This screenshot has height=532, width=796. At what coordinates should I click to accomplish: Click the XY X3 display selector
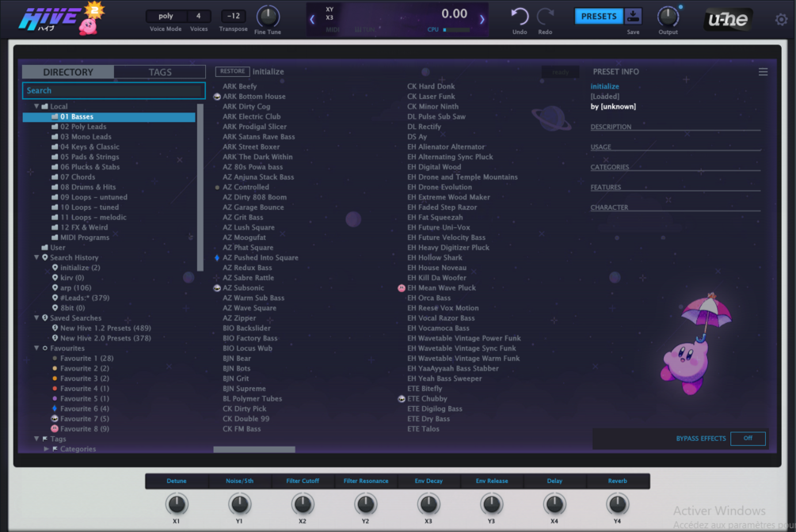pyautogui.click(x=329, y=13)
